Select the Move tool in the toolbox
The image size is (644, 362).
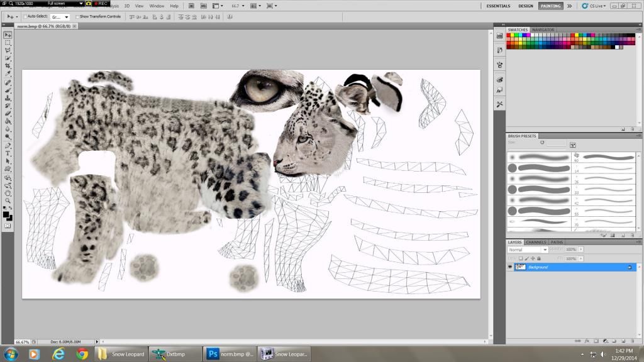point(8,35)
